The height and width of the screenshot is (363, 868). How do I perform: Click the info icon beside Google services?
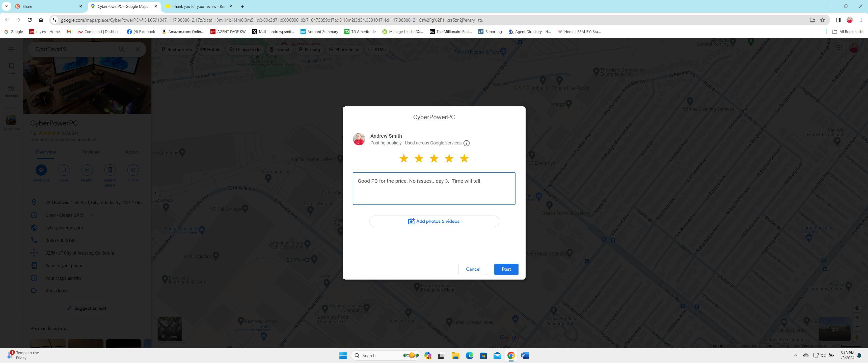point(466,143)
